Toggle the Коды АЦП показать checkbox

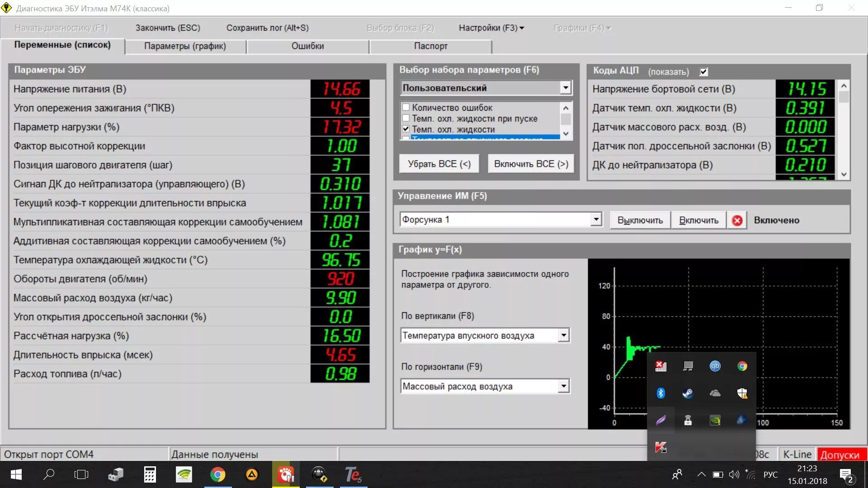[x=703, y=71]
